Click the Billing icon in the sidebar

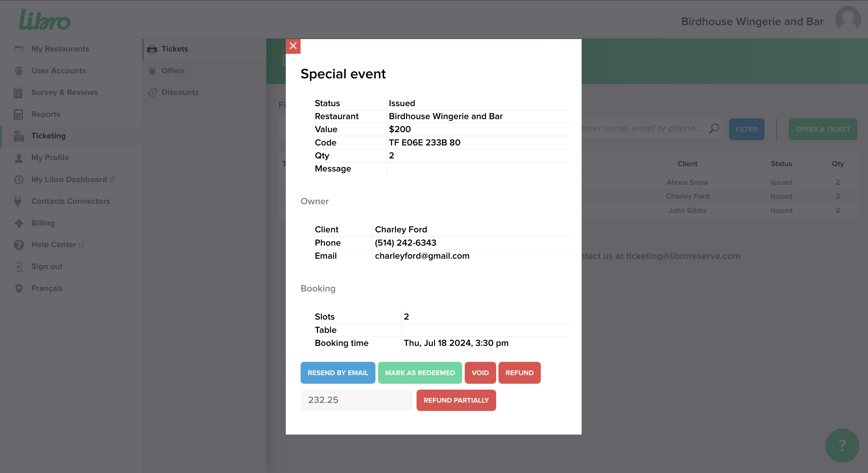[x=19, y=223]
